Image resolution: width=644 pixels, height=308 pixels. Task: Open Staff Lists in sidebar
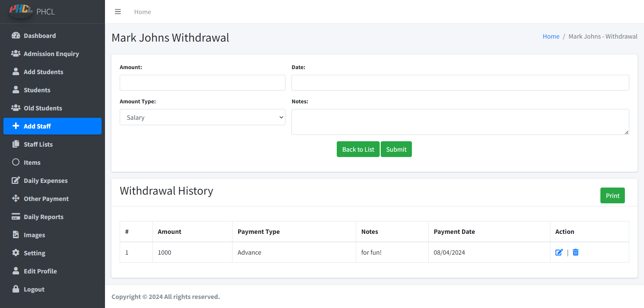38,144
